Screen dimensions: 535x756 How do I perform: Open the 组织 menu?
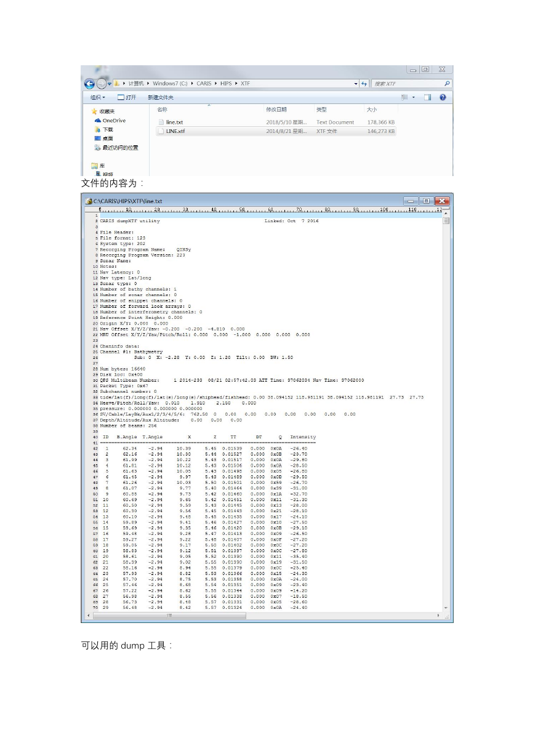click(x=98, y=97)
